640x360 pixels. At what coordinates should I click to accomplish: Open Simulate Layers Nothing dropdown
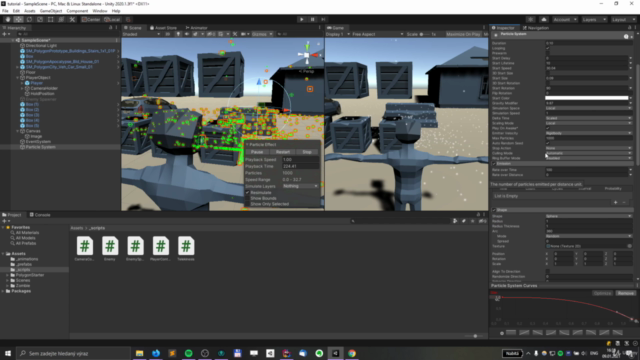coord(300,186)
